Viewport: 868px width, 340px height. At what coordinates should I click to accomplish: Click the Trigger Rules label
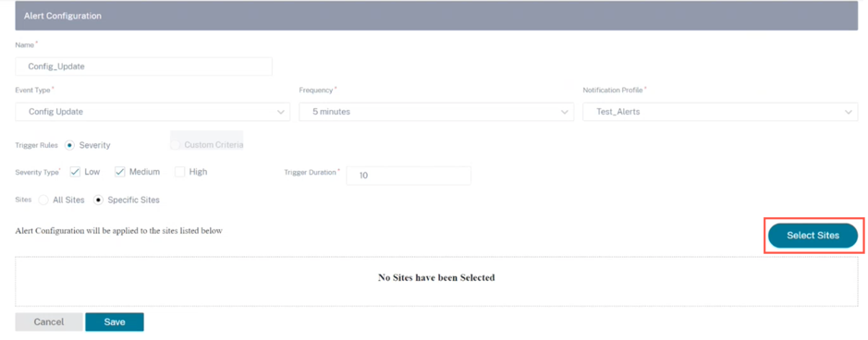point(38,145)
